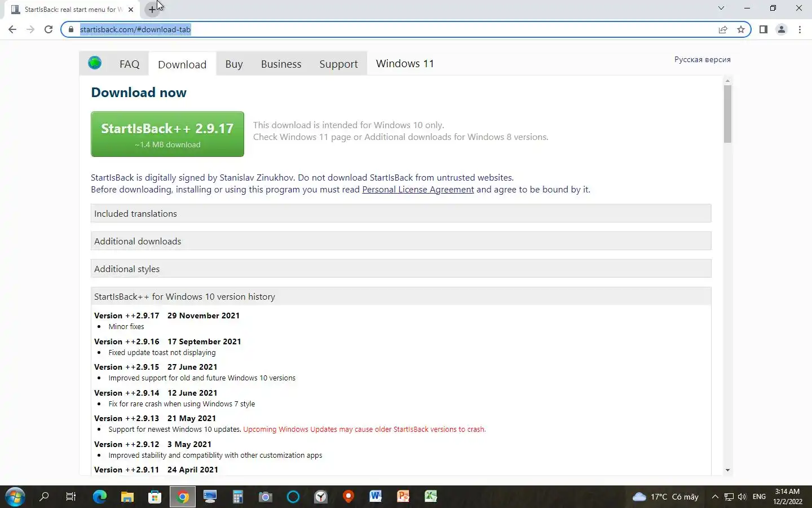Screen dimensions: 812x508
Task: Go back to the previous page
Action: 12,29
